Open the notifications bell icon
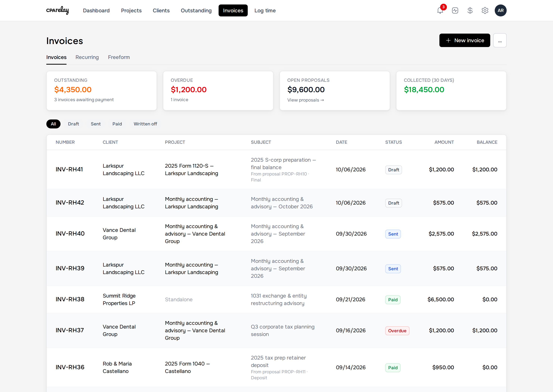This screenshot has width=553, height=392. [440, 10]
